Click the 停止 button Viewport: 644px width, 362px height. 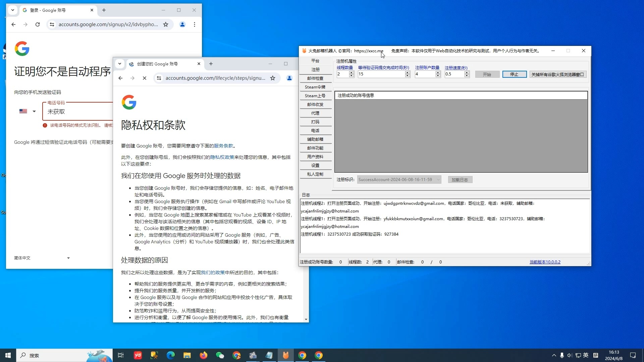514,74
